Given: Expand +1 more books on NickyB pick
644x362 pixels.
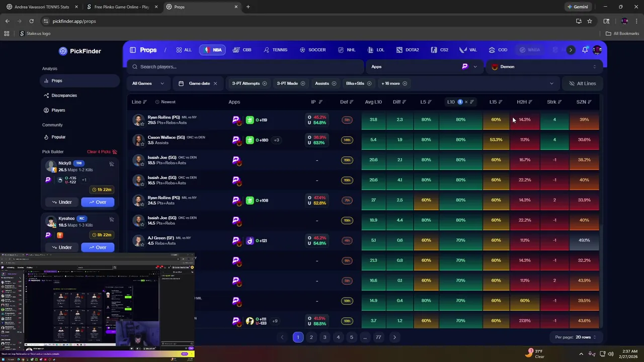Looking at the screenshot, I should [x=85, y=180].
